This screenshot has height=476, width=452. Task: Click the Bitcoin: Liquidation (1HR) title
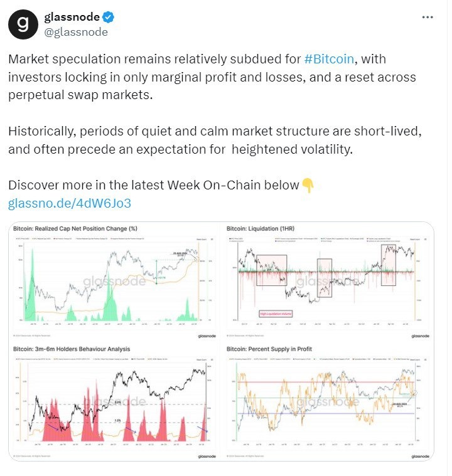(261, 228)
